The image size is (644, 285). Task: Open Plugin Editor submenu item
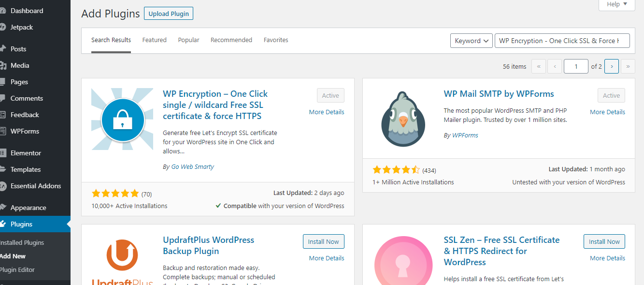[17, 270]
